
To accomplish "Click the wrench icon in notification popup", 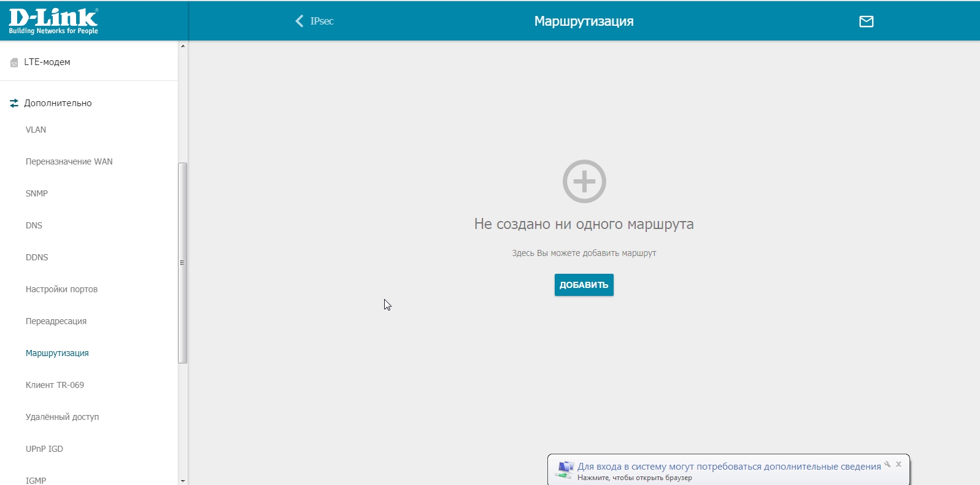I will 887,465.
